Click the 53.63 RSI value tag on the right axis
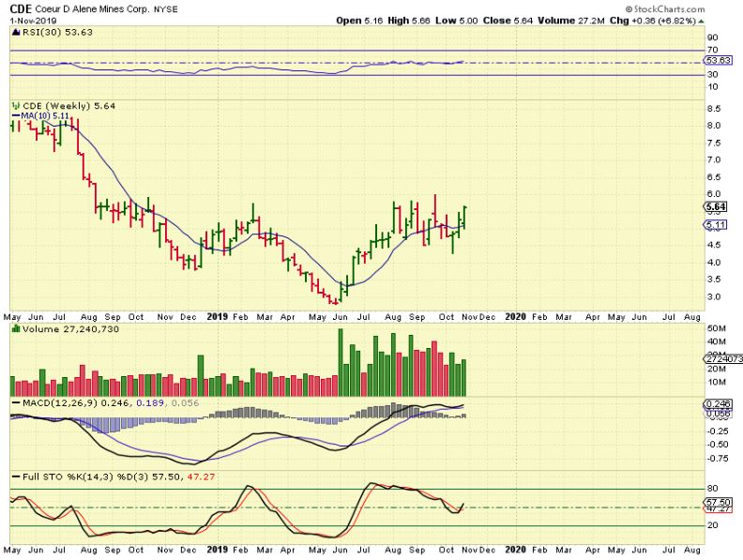The image size is (743, 560). (718, 61)
